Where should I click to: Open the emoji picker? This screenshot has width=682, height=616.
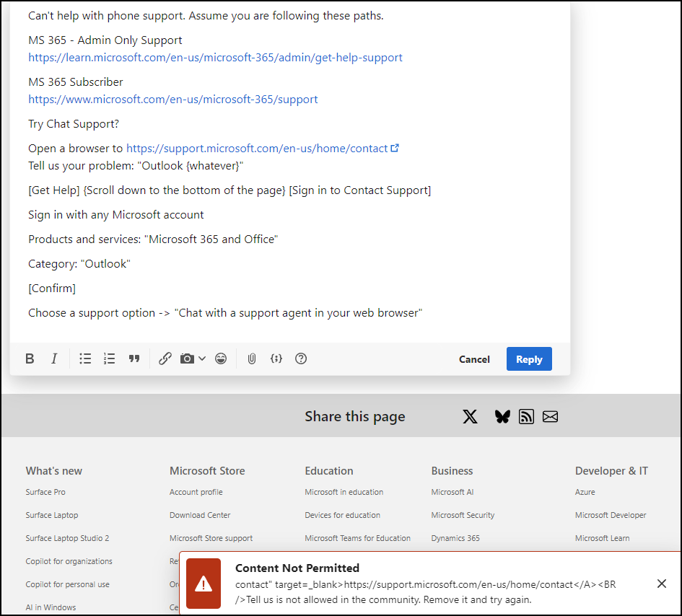[x=221, y=359]
